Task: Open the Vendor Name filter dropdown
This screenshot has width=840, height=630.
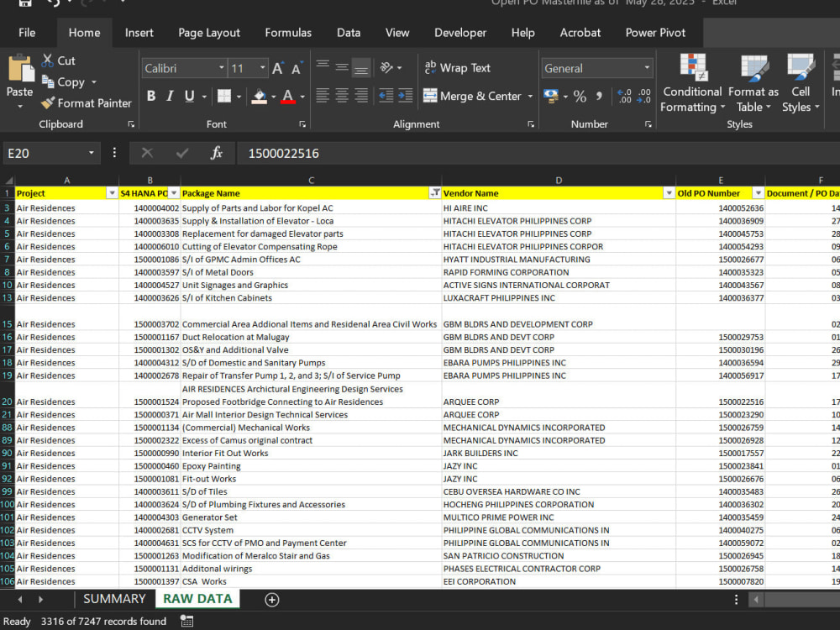Action: point(669,193)
